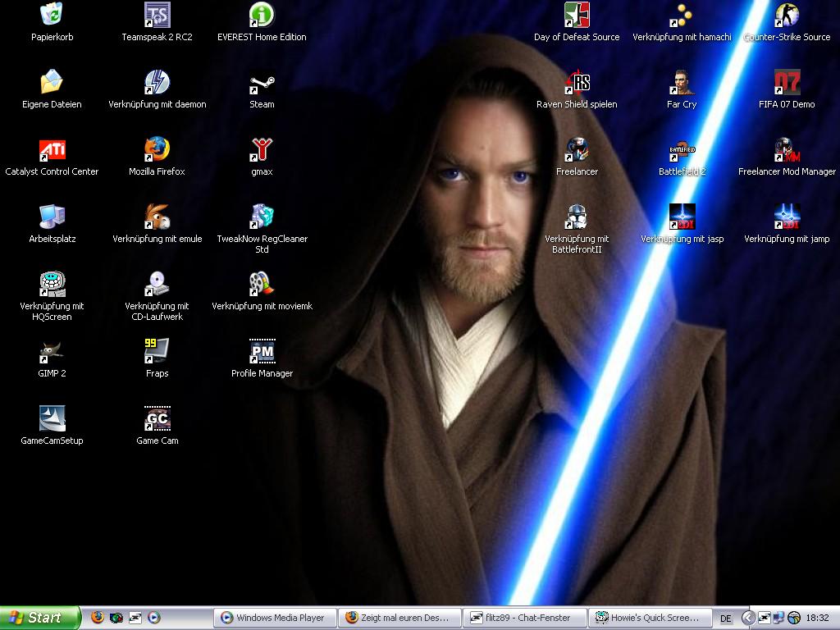The height and width of the screenshot is (630, 840).
Task: Click the EVEREST Home Edition icon
Action: point(262,16)
